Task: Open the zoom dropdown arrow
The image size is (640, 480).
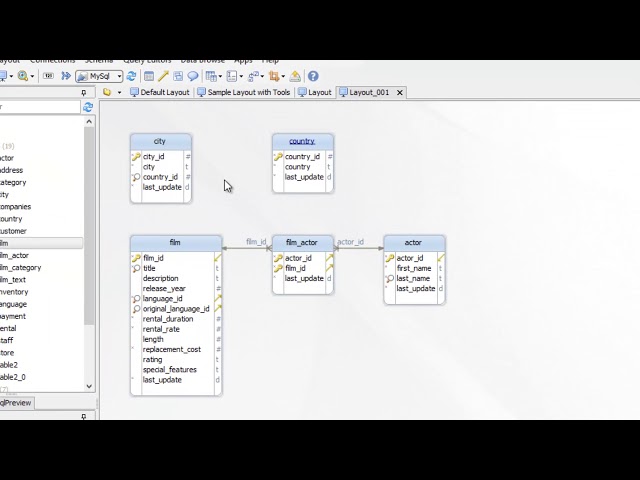Action: [32, 76]
